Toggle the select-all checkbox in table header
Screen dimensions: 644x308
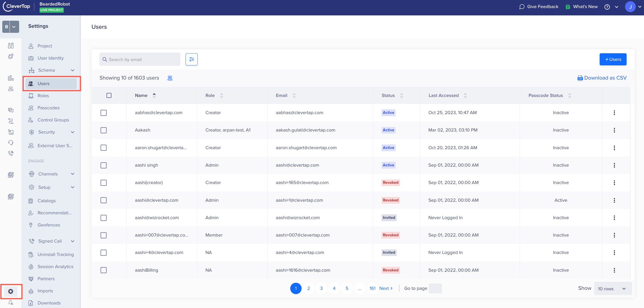[x=109, y=95]
